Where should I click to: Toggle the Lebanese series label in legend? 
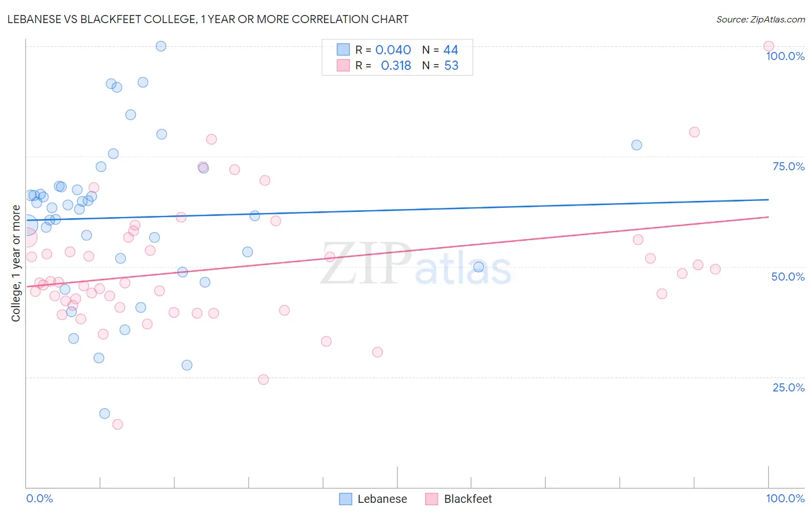[x=382, y=499]
